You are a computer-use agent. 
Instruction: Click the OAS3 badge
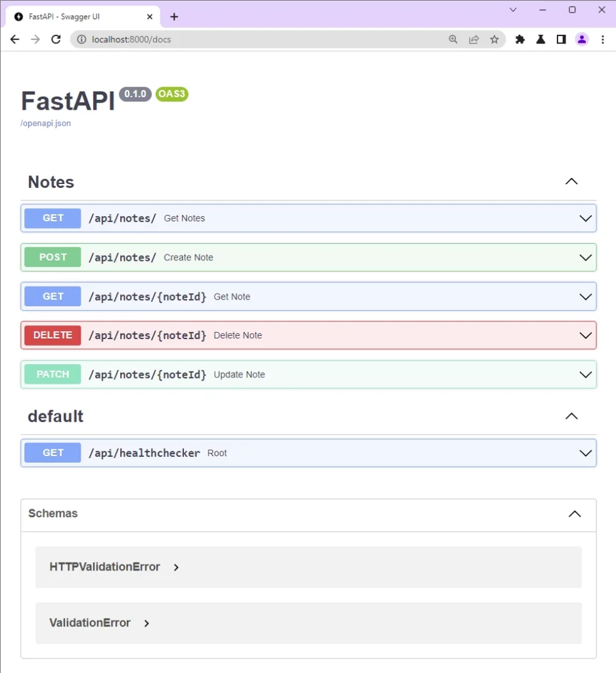tap(172, 94)
